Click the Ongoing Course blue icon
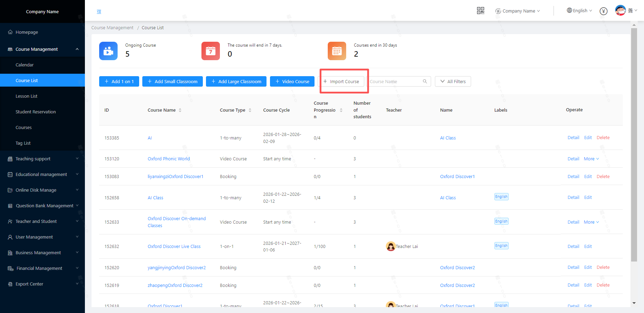The width and height of the screenshot is (644, 313). tap(108, 51)
